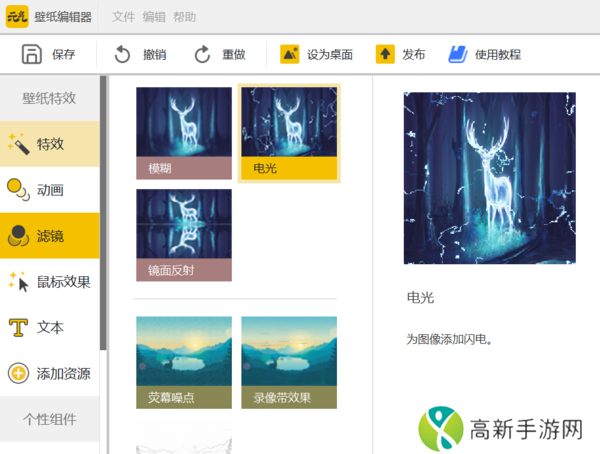
Task: Click the 发布 text button
Action: pyautogui.click(x=414, y=54)
